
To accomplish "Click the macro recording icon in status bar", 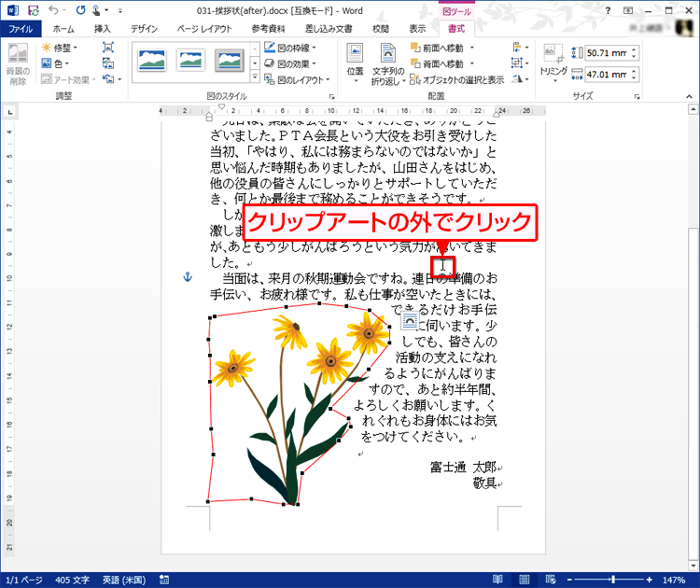I will coord(164,580).
